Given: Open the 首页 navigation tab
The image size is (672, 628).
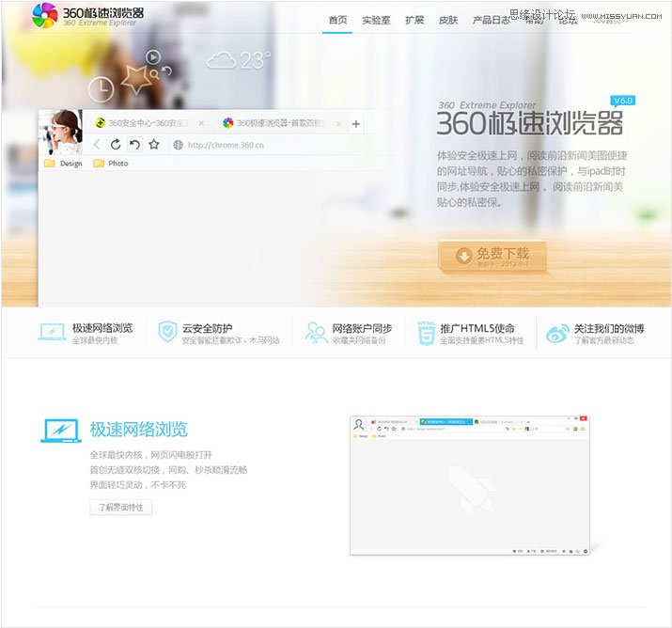Looking at the screenshot, I should pyautogui.click(x=337, y=20).
